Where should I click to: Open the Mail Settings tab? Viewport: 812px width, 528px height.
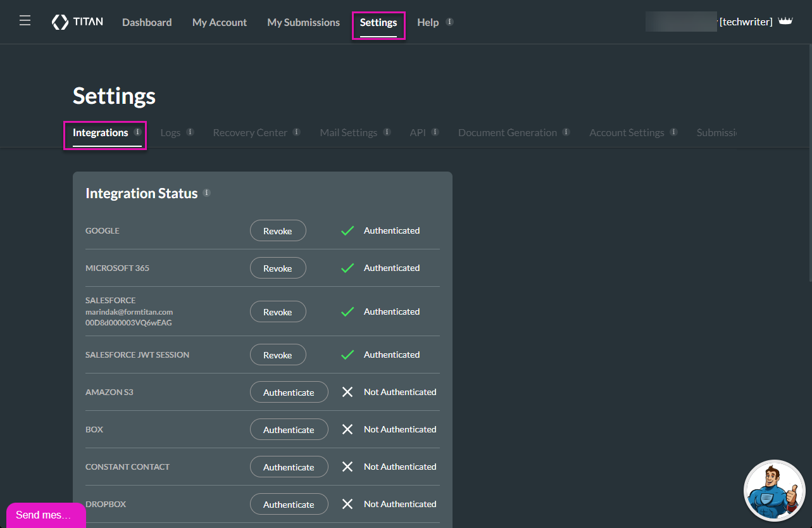click(x=348, y=132)
